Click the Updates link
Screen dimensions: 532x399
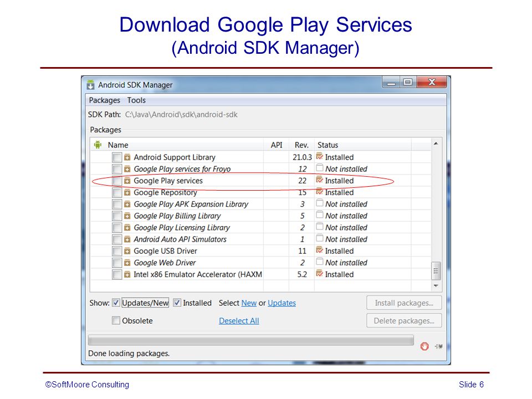pyautogui.click(x=282, y=303)
